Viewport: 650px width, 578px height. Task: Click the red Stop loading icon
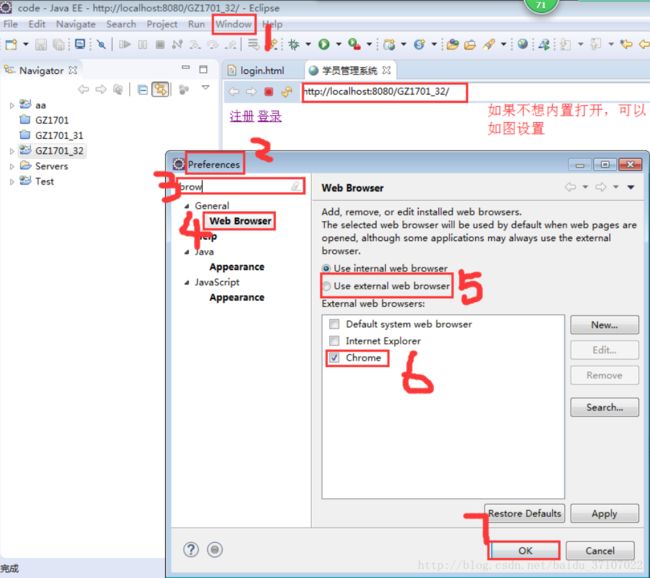tap(269, 92)
